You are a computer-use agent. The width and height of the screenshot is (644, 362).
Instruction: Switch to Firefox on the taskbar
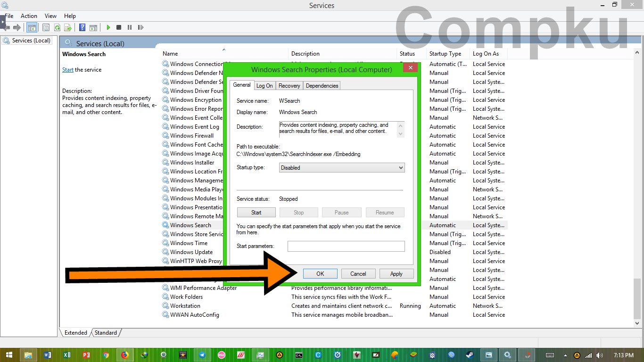click(125, 355)
